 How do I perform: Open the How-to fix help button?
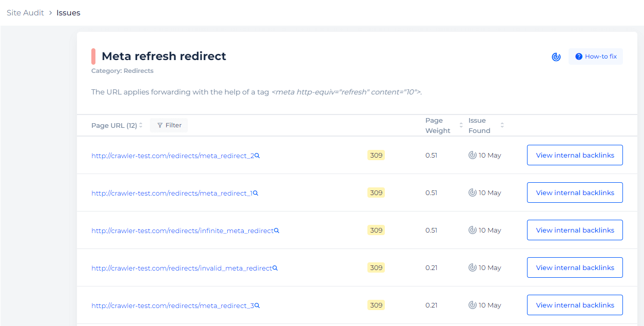coord(596,56)
